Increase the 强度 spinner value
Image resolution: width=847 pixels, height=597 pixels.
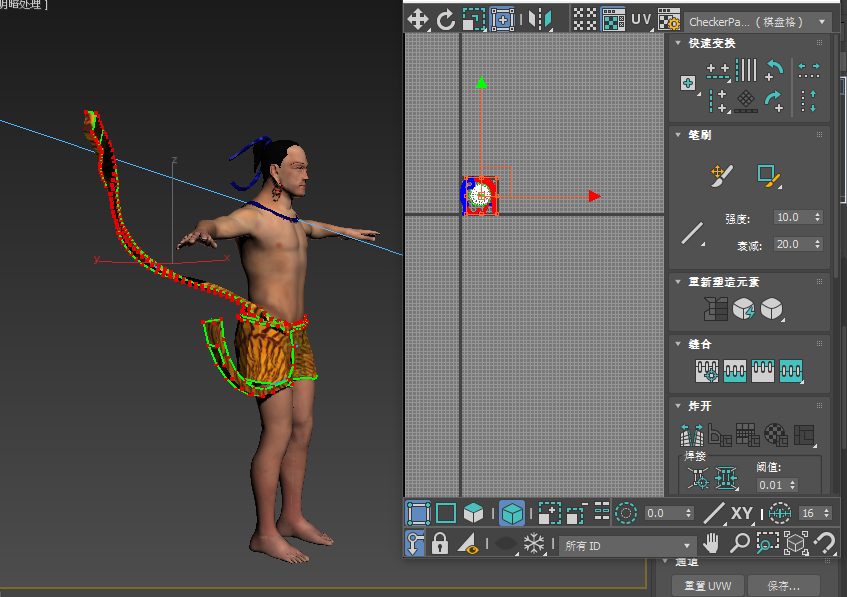click(x=819, y=214)
